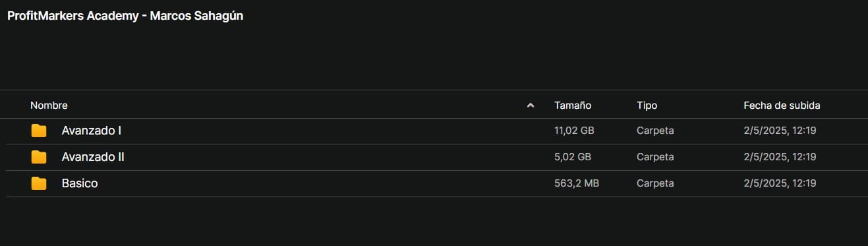Click Carpeta type in Avanzado II row
This screenshot has height=246, width=868.
[x=655, y=157]
